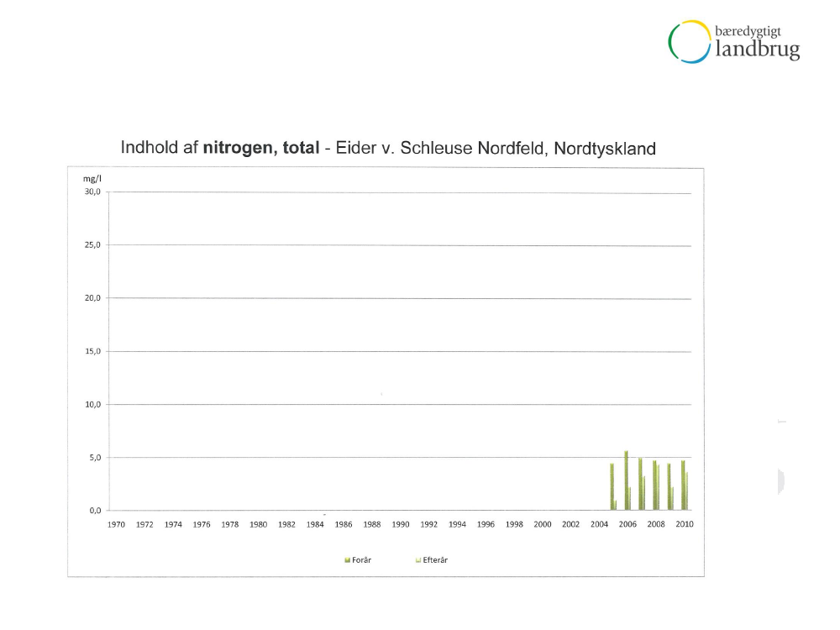
Task: Select the 1970 x-axis year label
Action: (116, 525)
